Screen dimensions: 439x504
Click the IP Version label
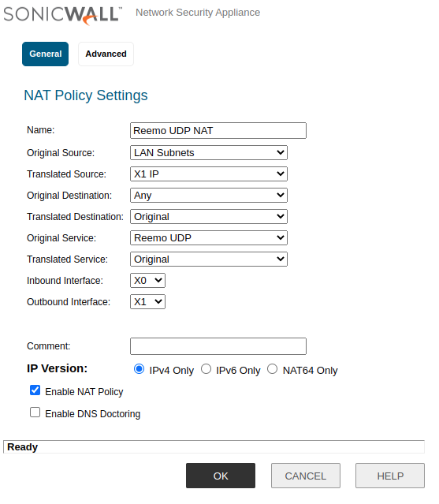(58, 368)
